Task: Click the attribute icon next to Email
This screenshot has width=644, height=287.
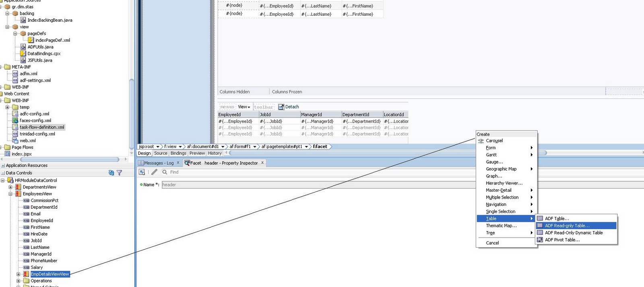Action: coord(26,214)
